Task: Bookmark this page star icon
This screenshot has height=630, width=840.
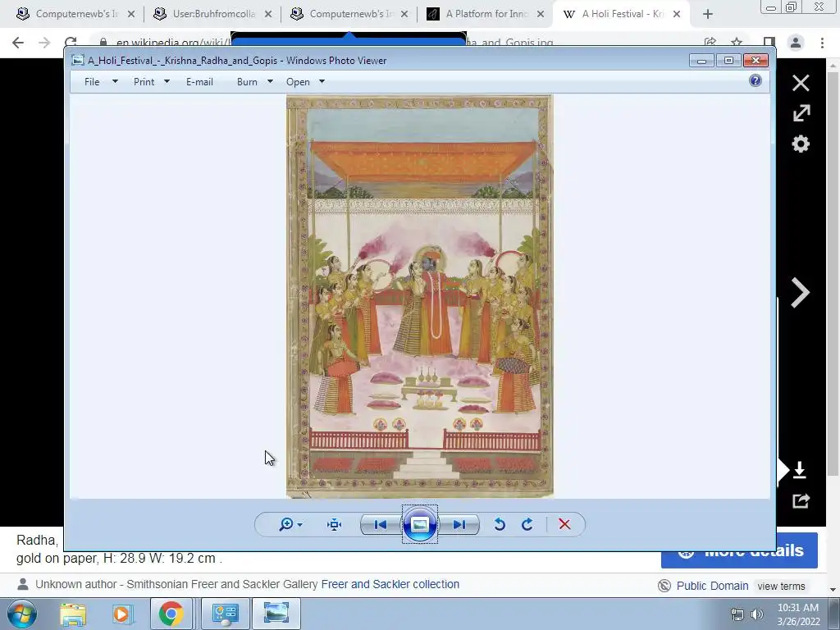Action: (737, 42)
